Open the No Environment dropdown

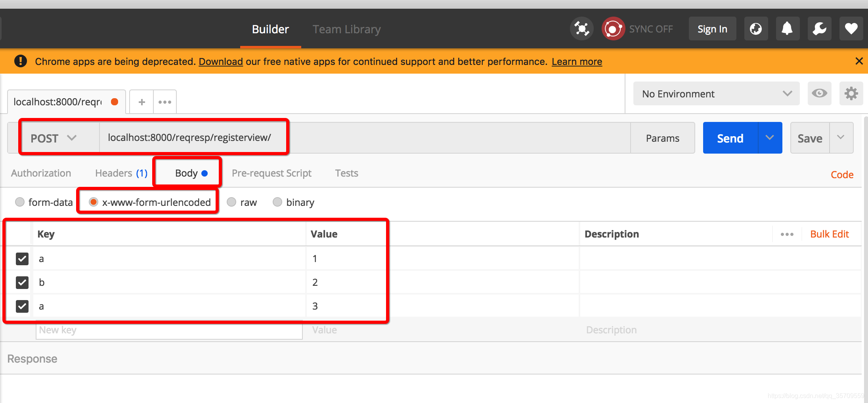click(x=716, y=93)
